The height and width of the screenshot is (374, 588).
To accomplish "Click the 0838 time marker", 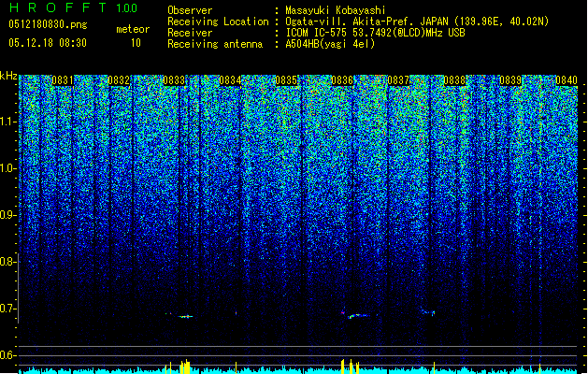I will 454,80.
